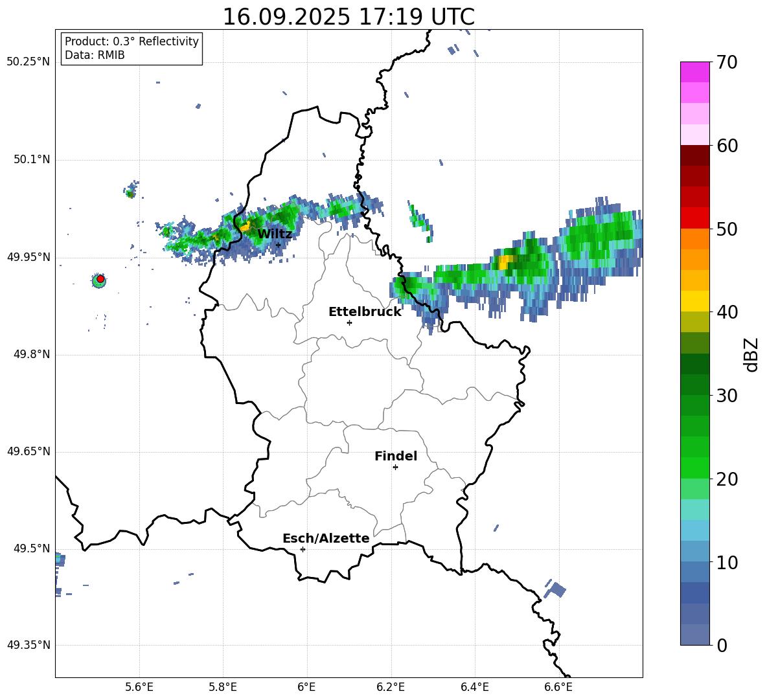Click the Data: RMIB label
Viewport: 767px width, 700px height.
95,55
